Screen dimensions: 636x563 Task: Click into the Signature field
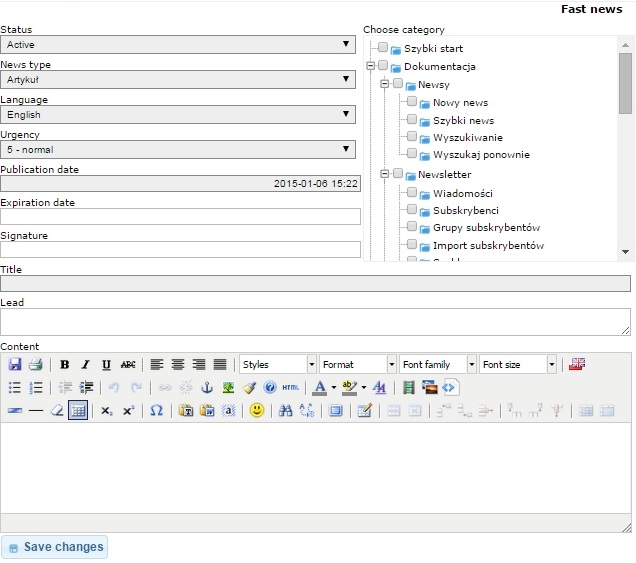[x=180, y=249]
